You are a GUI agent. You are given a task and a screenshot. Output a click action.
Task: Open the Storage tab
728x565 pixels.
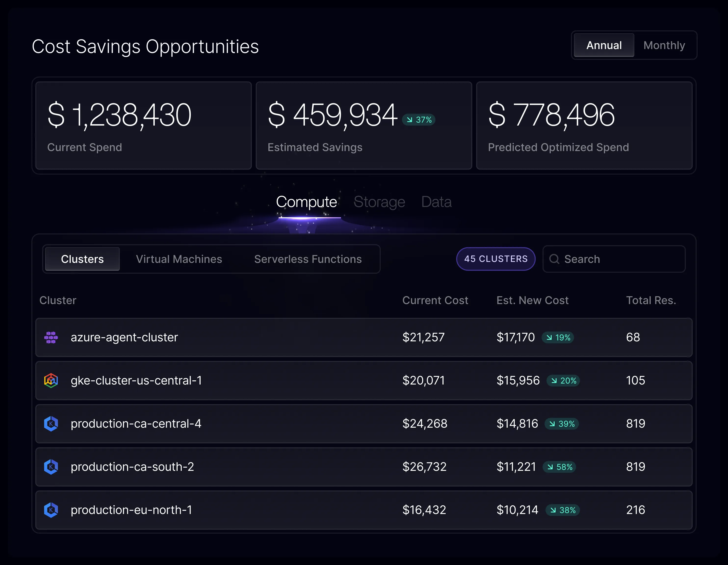(379, 202)
